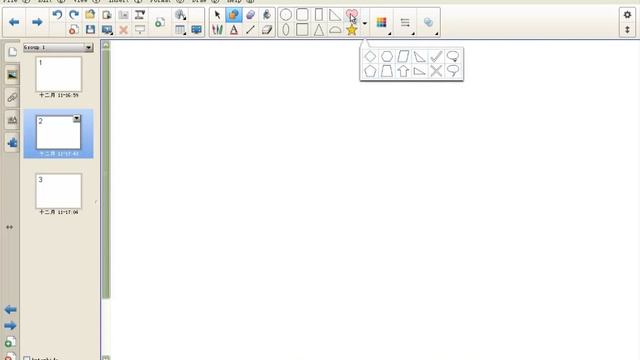Pick the yellow star shape

(351, 29)
